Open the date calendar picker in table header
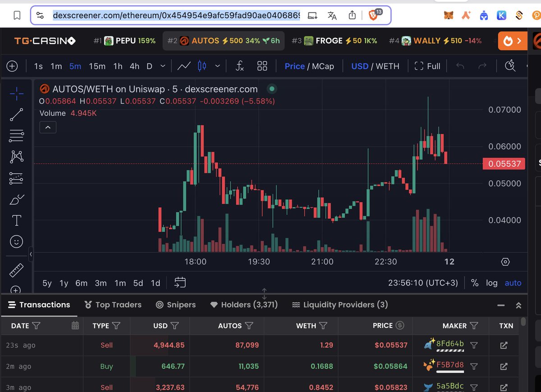Viewport: 541px width, 392px height. tap(75, 326)
